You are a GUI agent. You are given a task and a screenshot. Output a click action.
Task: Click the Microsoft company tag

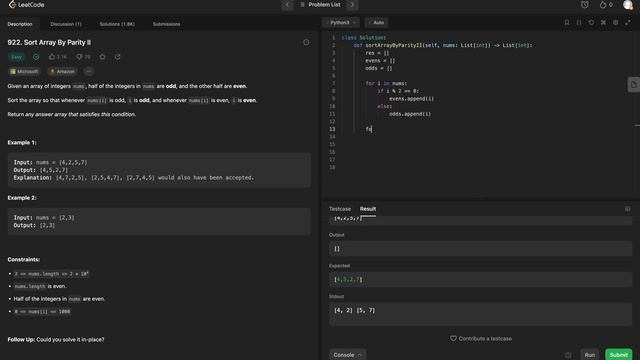(24, 71)
